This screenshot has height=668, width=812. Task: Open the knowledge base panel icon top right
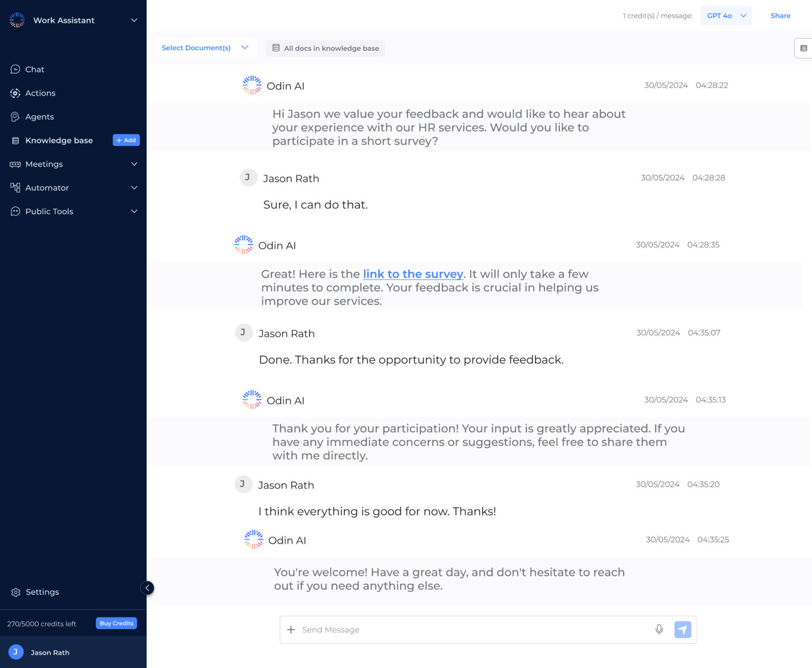(x=803, y=48)
